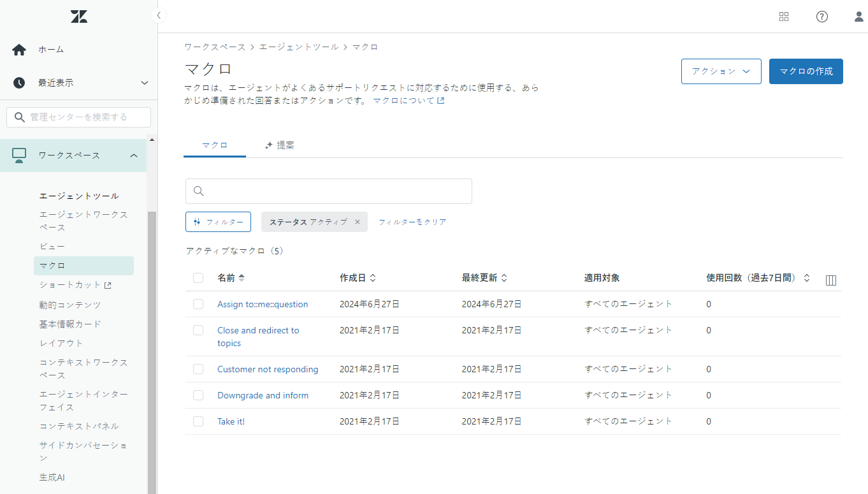Open the アクション dropdown
This screenshot has width=868, height=494.
pos(721,71)
